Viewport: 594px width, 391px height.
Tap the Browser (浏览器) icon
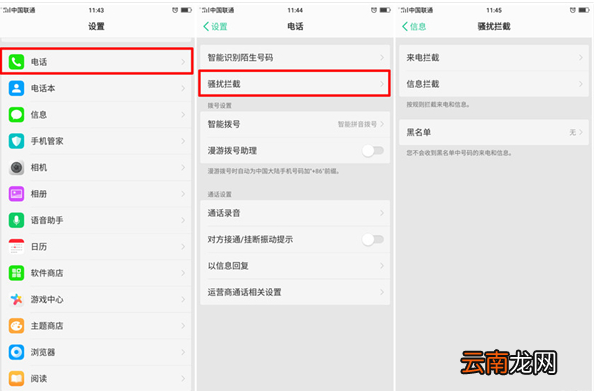click(16, 352)
